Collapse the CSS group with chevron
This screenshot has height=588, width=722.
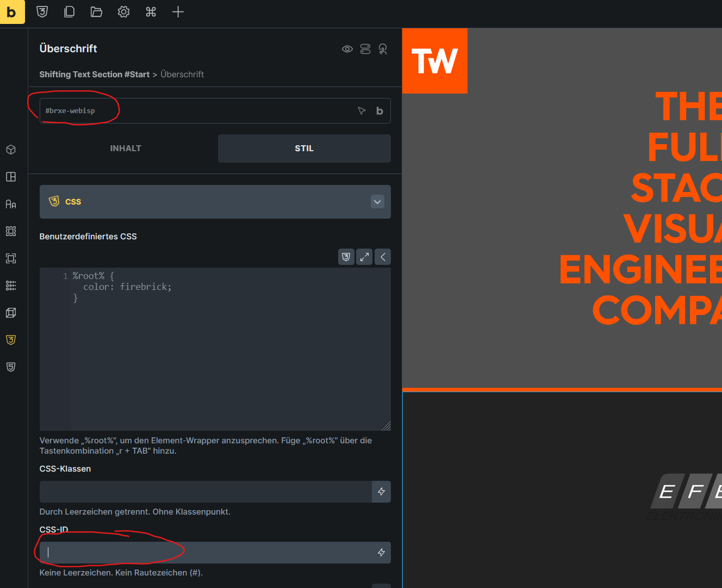point(377,202)
